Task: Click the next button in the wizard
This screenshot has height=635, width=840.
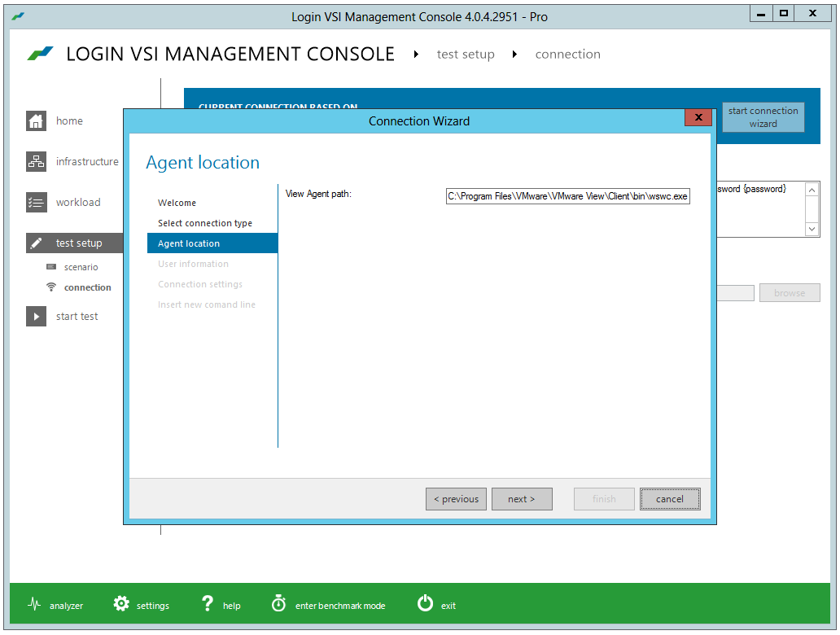Action: click(522, 499)
